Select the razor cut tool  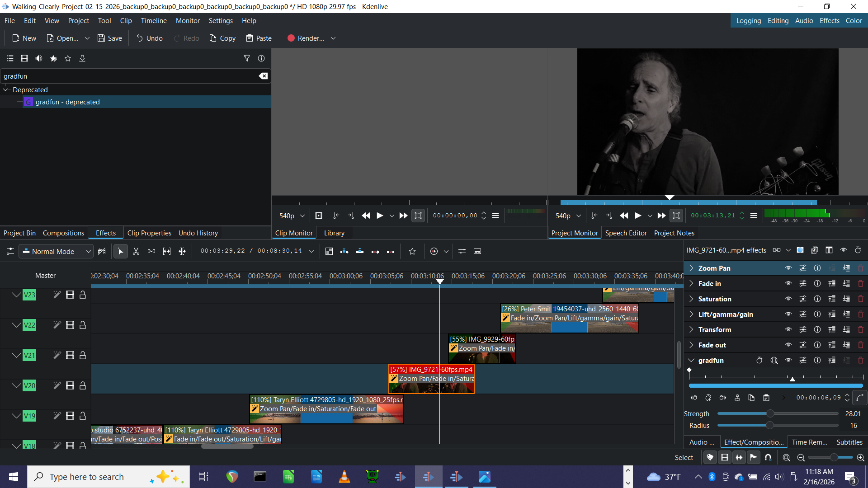136,251
